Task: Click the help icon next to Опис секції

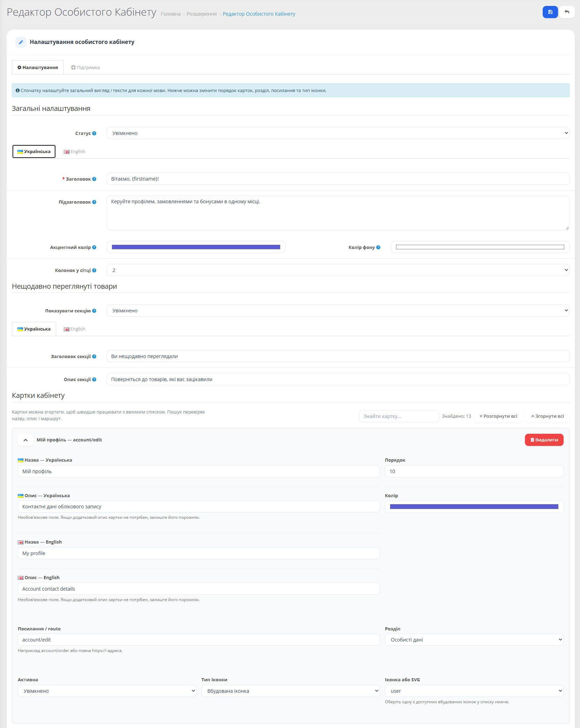Action: 94,379
